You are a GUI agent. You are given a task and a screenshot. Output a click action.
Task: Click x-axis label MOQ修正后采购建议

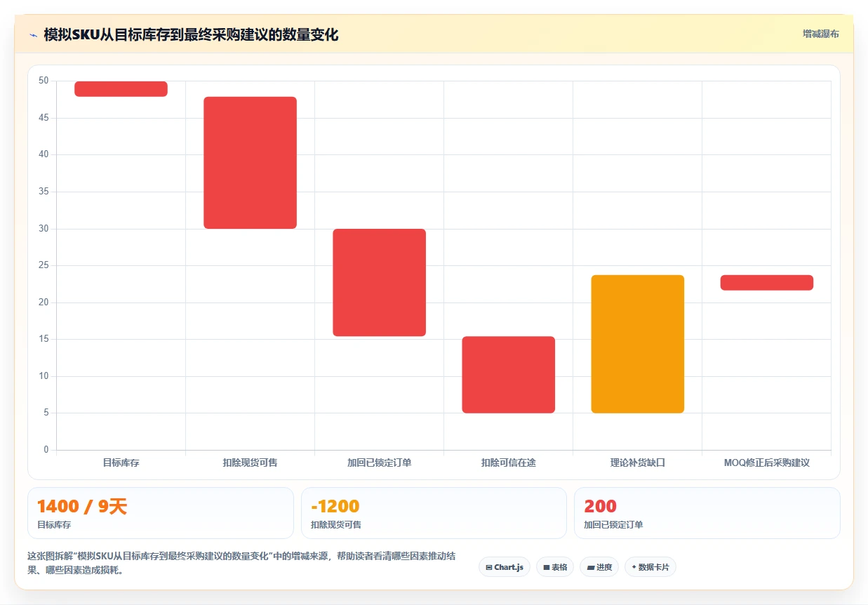tap(766, 463)
